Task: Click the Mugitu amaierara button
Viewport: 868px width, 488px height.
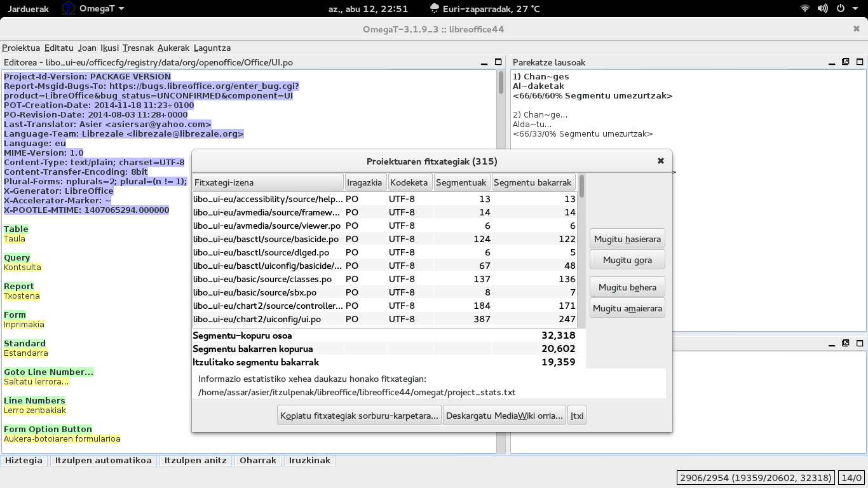Action: click(x=627, y=308)
